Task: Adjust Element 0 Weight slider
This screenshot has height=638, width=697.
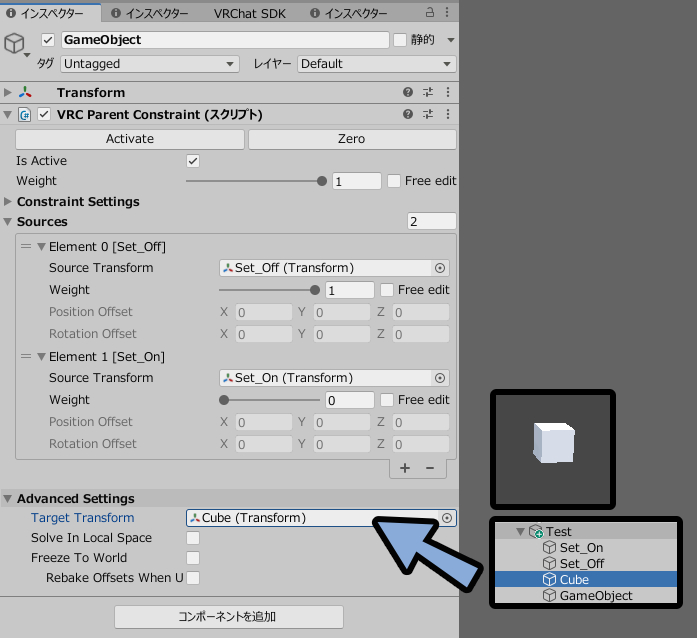Action: click(269, 290)
